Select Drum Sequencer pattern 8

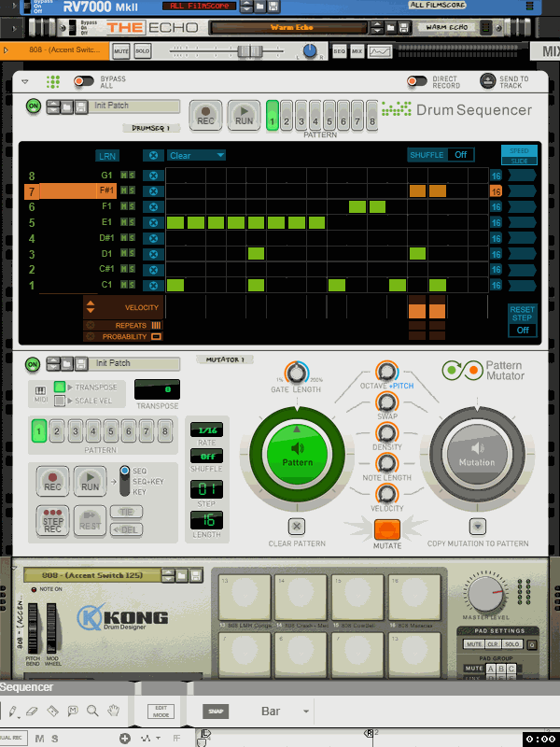click(x=372, y=116)
